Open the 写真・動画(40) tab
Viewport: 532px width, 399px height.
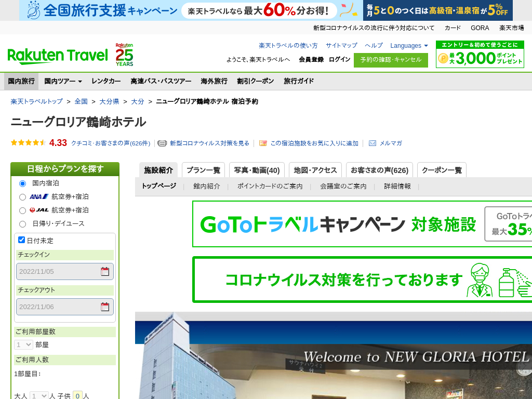coord(257,170)
